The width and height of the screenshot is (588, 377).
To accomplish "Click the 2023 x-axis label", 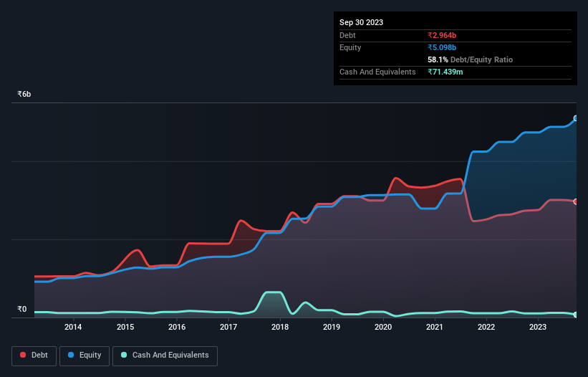I will [x=538, y=327].
